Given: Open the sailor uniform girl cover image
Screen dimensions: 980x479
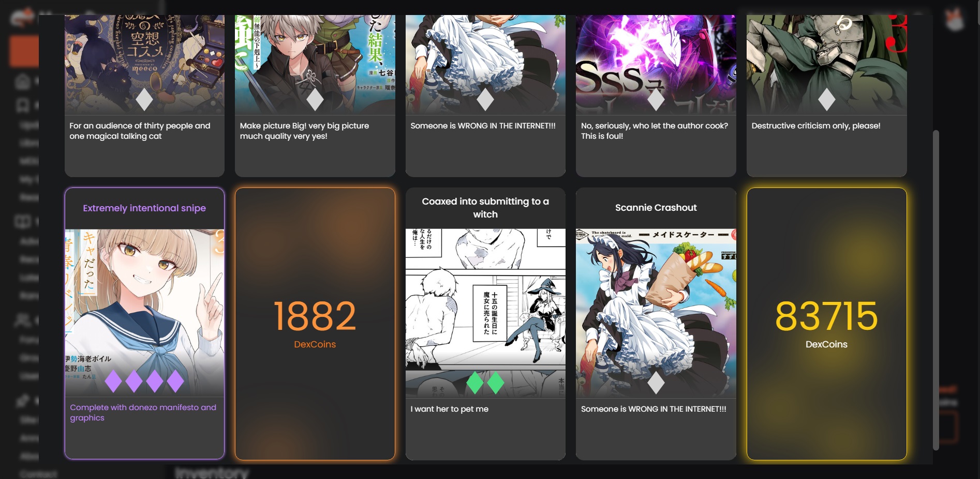Looking at the screenshot, I should [144, 313].
